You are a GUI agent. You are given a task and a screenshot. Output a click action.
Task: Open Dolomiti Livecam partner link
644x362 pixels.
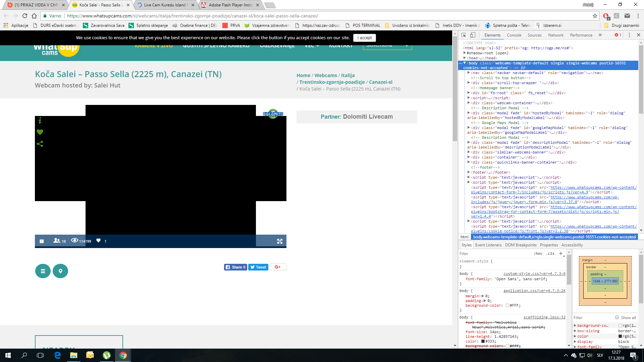[x=368, y=117]
